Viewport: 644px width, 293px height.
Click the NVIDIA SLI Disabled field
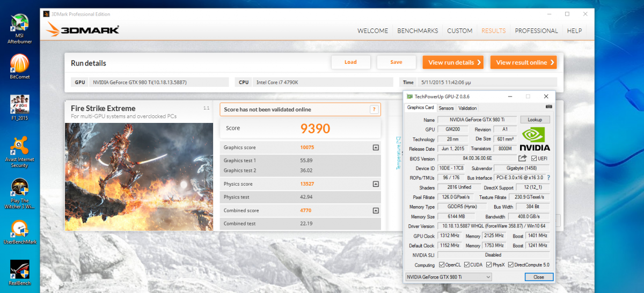coord(494,255)
